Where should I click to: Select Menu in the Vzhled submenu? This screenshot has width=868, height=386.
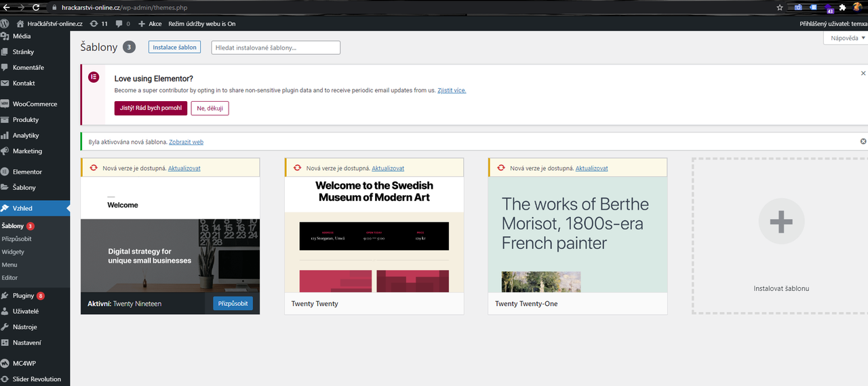coord(9,265)
